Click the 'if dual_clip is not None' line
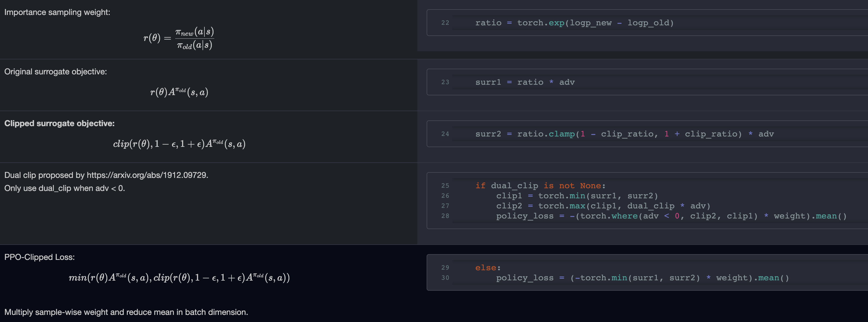 coord(540,186)
